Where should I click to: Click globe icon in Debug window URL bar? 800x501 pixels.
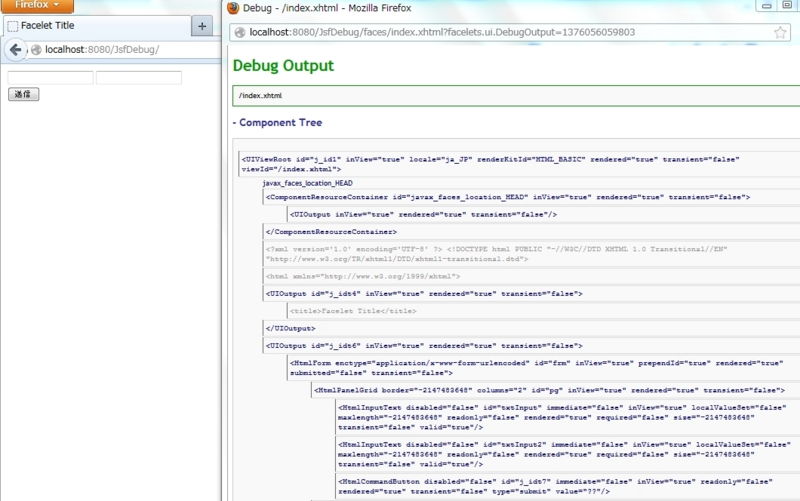(x=240, y=33)
